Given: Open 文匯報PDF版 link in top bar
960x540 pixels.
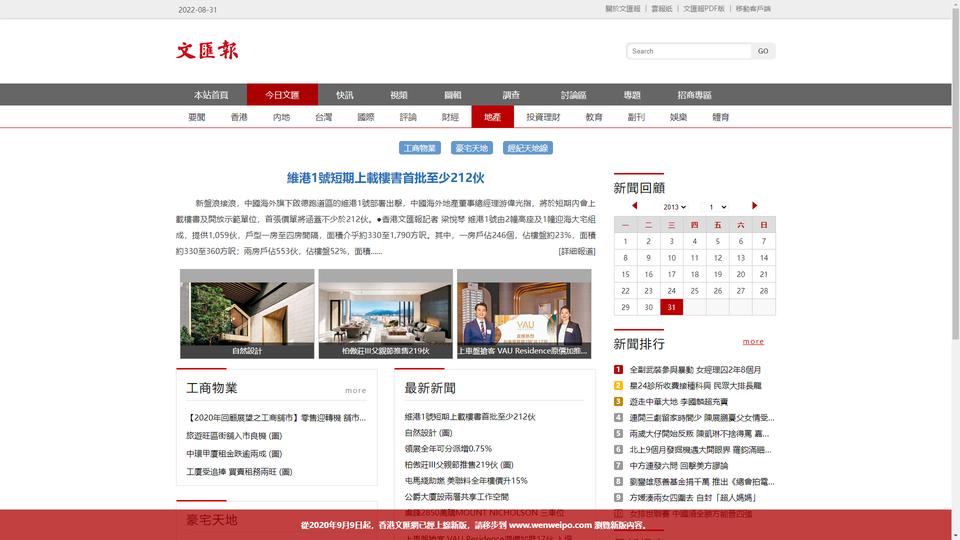Looking at the screenshot, I should pos(703,9).
